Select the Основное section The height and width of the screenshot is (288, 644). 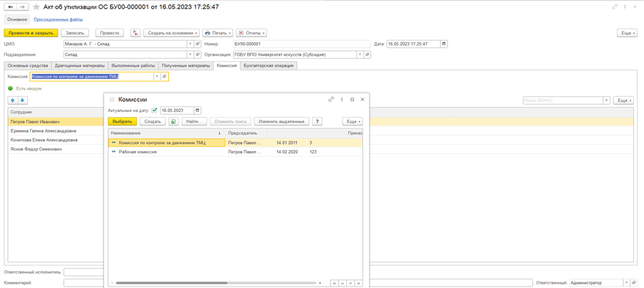(17, 19)
